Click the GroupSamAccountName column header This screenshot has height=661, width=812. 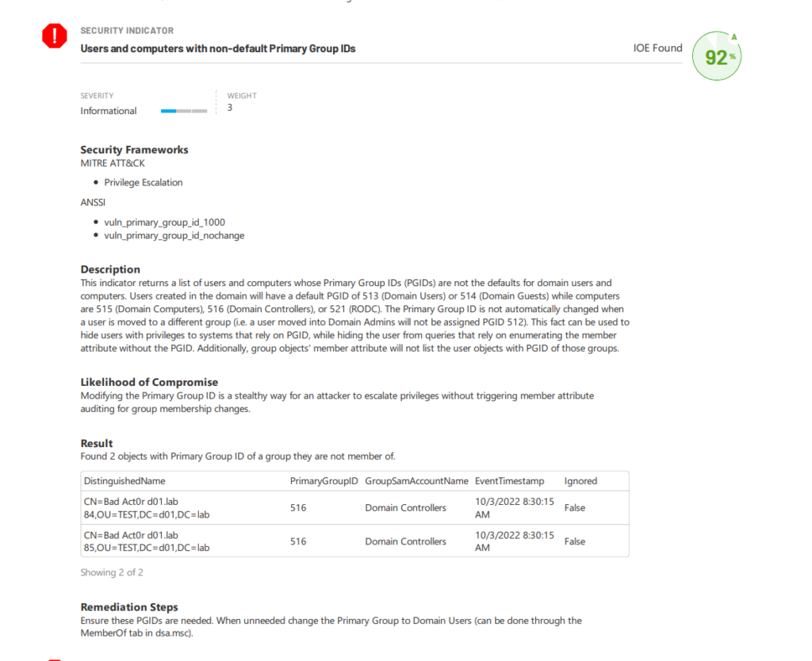pyautogui.click(x=416, y=481)
